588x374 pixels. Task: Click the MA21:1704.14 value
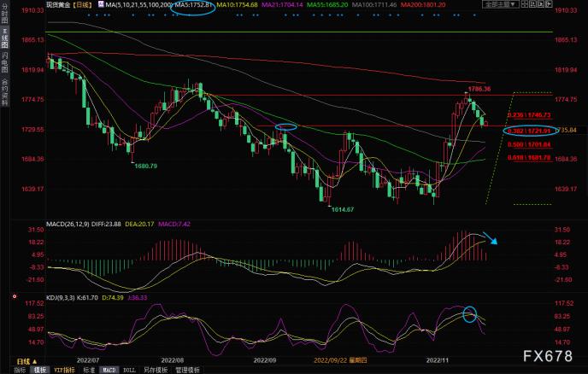tap(282, 5)
